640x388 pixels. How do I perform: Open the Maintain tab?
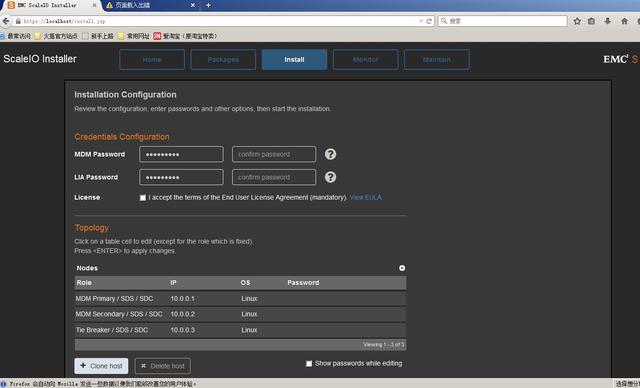point(437,60)
